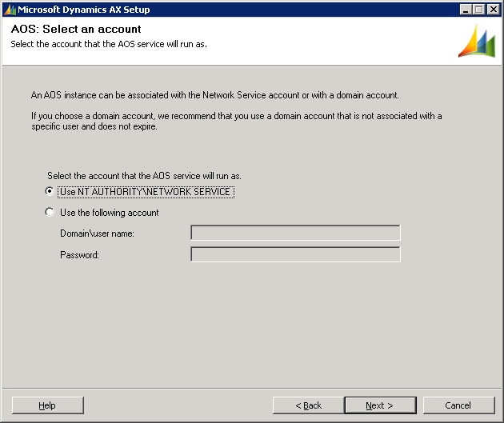
Task: Click the paragraph about Network Service association
Action: (x=214, y=95)
